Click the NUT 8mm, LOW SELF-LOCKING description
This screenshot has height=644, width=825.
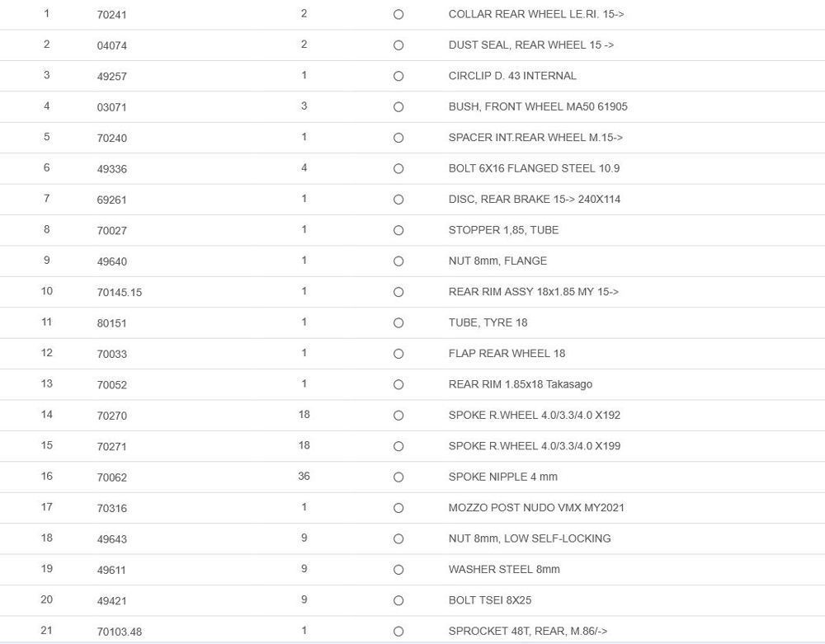pos(530,538)
